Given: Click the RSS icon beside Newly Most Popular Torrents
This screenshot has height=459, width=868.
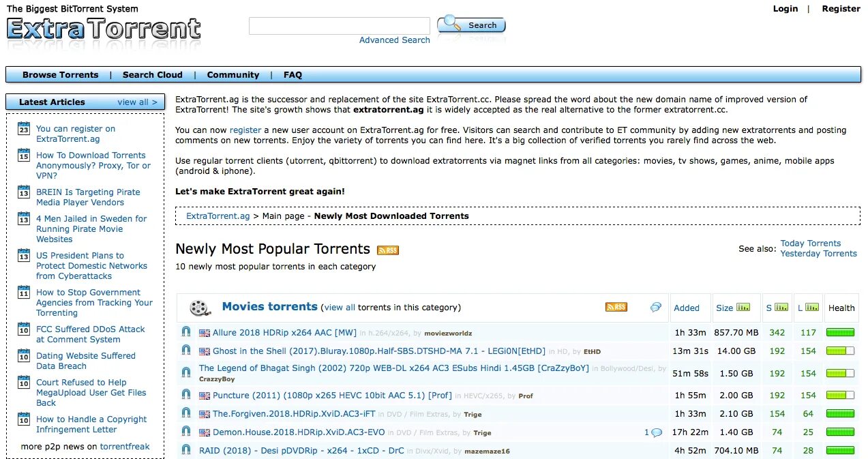Looking at the screenshot, I should point(388,250).
